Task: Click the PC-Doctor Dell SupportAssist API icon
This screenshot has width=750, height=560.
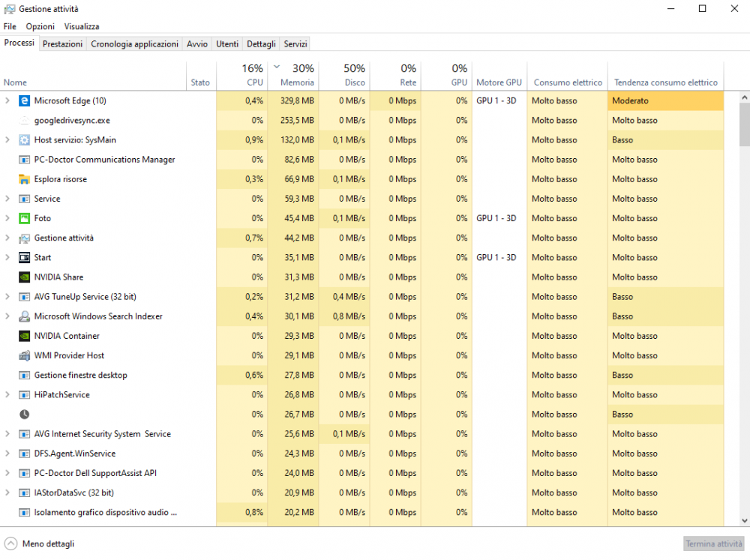Action: [24, 474]
